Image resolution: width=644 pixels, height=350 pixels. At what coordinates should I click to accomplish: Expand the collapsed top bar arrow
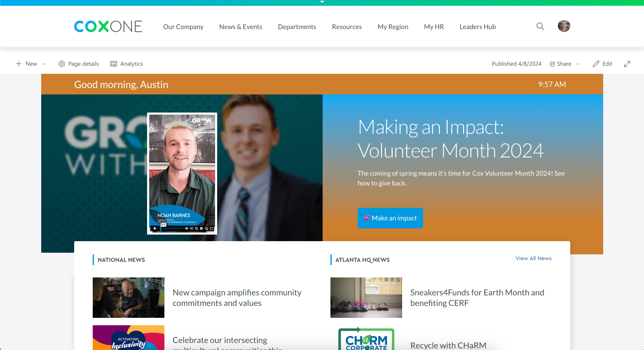(x=322, y=2)
